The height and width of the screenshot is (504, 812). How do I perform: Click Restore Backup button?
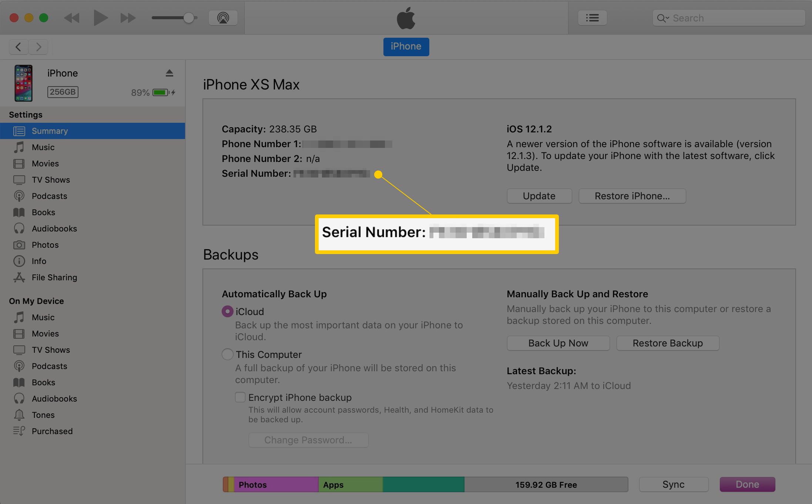[x=668, y=343]
